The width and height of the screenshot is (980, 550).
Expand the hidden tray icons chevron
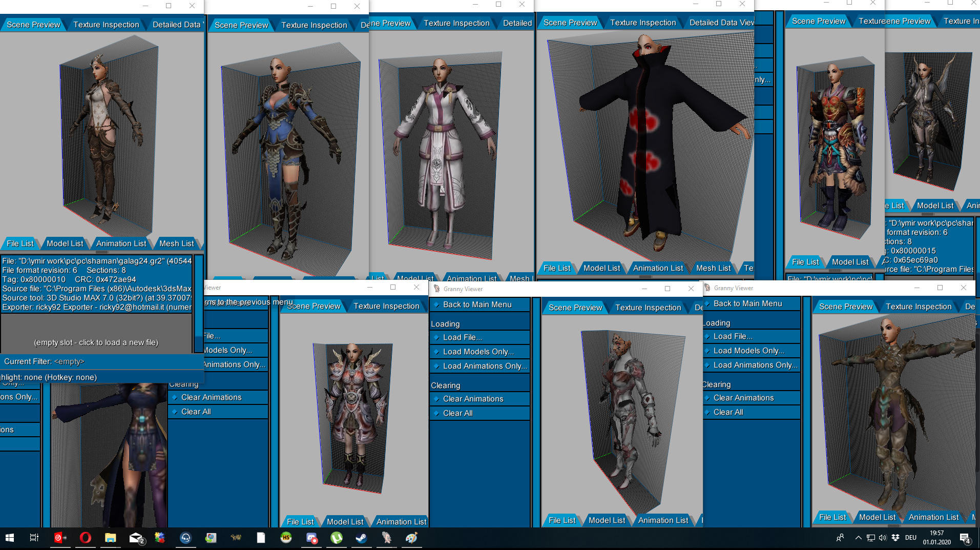[x=858, y=538]
